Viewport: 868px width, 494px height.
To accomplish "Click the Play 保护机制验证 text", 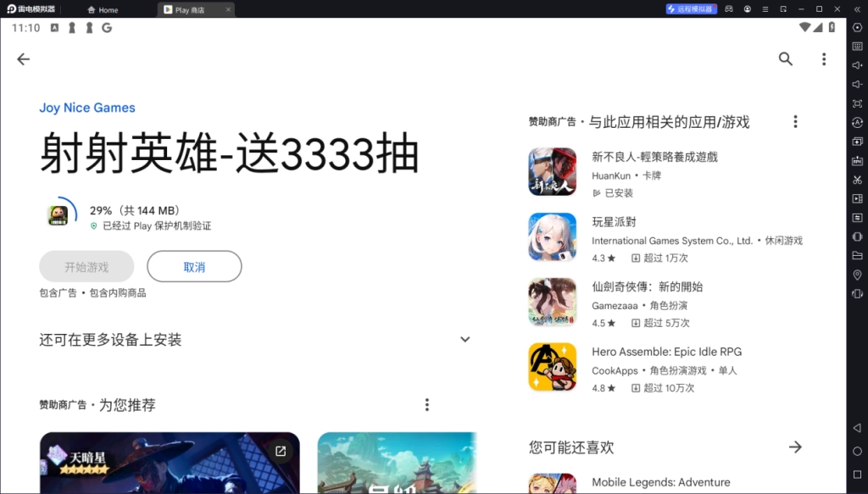I will [157, 225].
